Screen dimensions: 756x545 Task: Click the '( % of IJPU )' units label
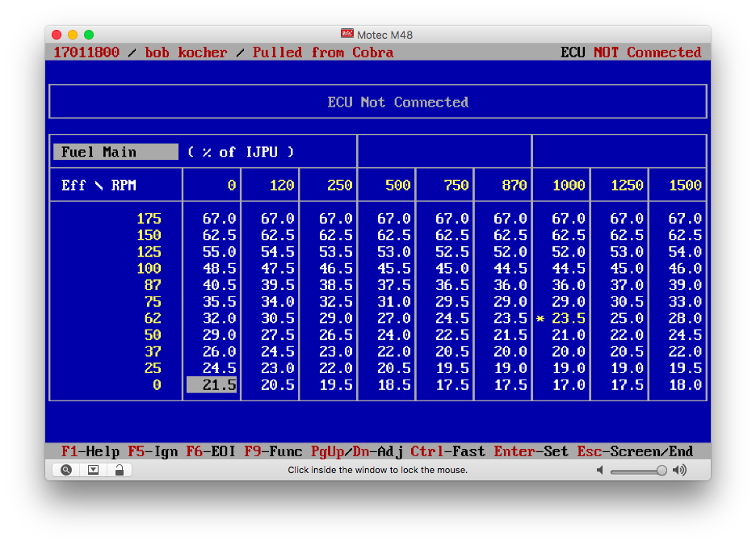(x=241, y=152)
